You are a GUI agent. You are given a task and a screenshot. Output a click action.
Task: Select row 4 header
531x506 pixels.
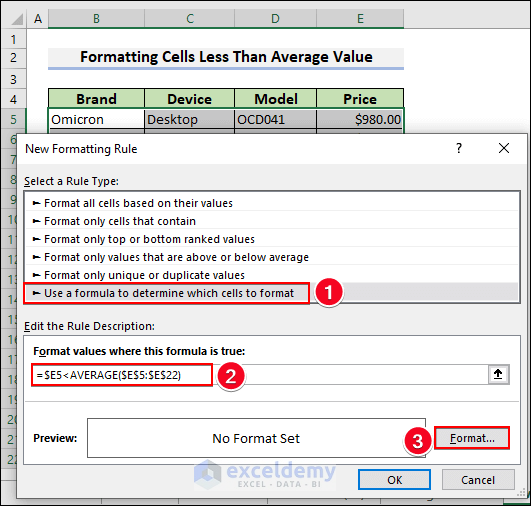tap(13, 99)
